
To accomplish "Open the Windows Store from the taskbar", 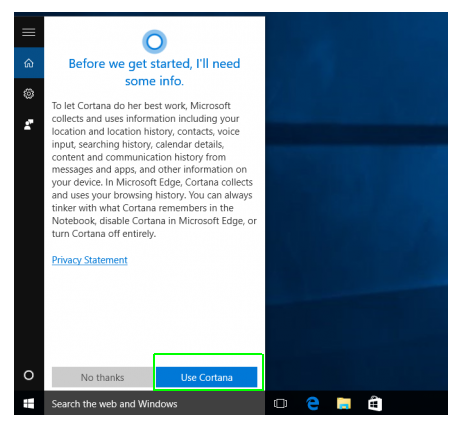I will pyautogui.click(x=375, y=403).
